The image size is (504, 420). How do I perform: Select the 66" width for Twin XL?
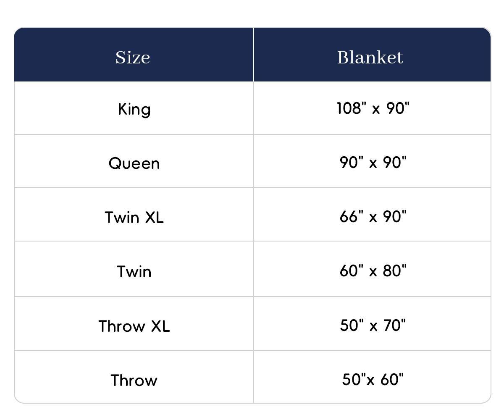coord(352,217)
